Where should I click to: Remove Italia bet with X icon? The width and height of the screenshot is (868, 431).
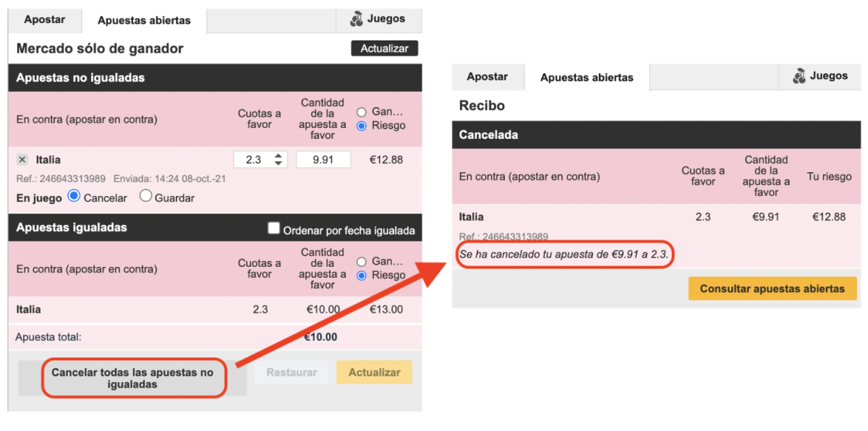point(22,159)
